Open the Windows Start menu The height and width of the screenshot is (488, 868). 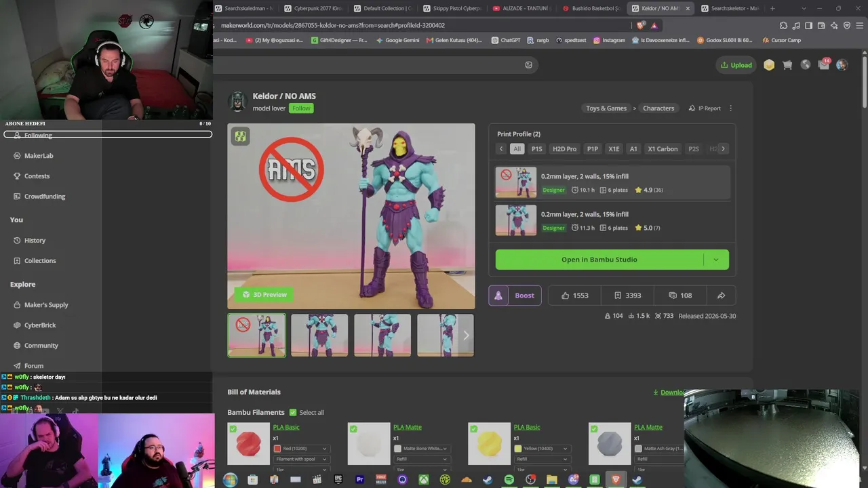coord(230,480)
